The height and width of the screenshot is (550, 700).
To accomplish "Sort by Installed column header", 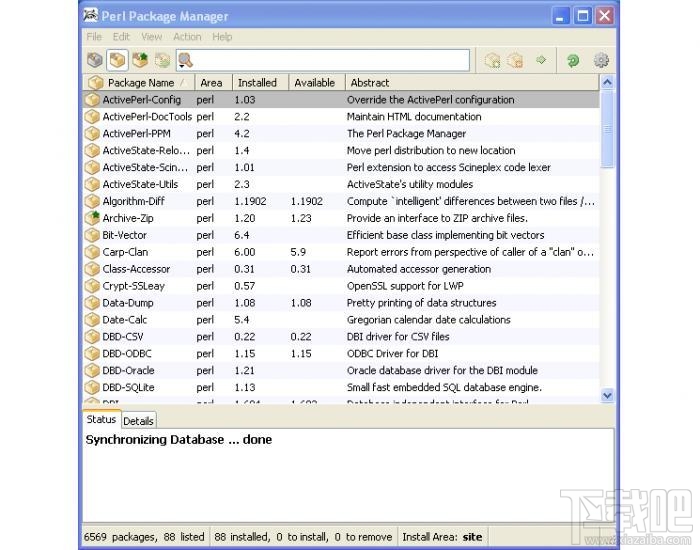I will coord(260,83).
